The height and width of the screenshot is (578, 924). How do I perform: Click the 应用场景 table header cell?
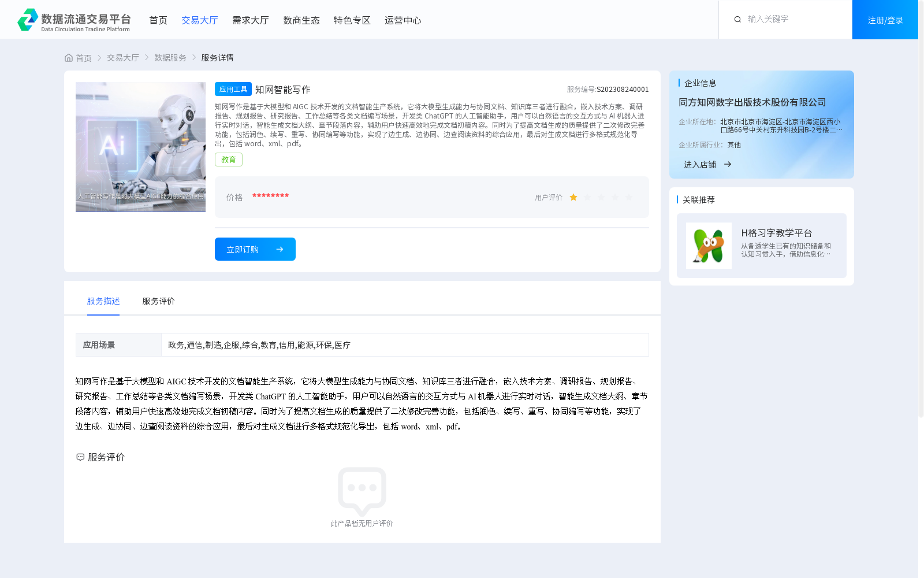click(118, 345)
